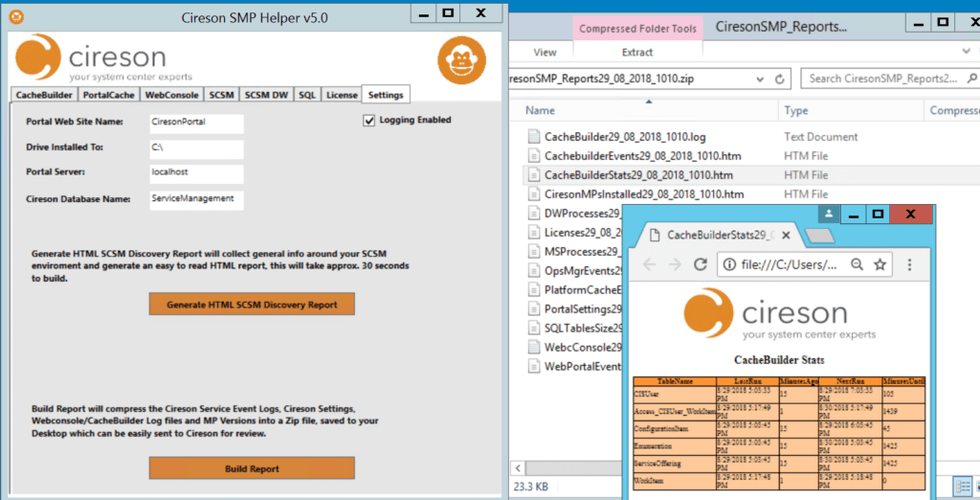This screenshot has height=500, width=980.
Task: Click the search magnifier in Explorer search box
Action: click(972, 79)
